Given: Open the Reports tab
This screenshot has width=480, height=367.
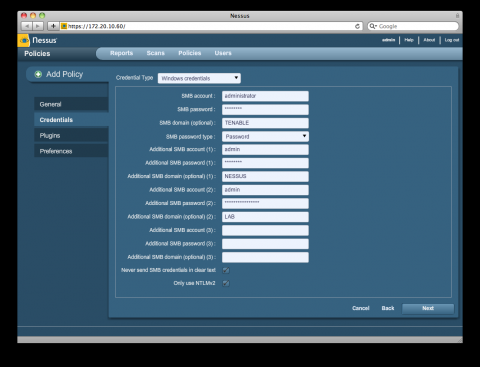Looking at the screenshot, I should (121, 53).
